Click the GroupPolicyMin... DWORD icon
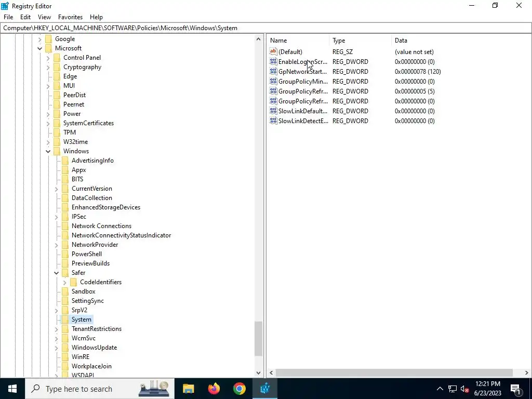This screenshot has width=532, height=399. 273,81
